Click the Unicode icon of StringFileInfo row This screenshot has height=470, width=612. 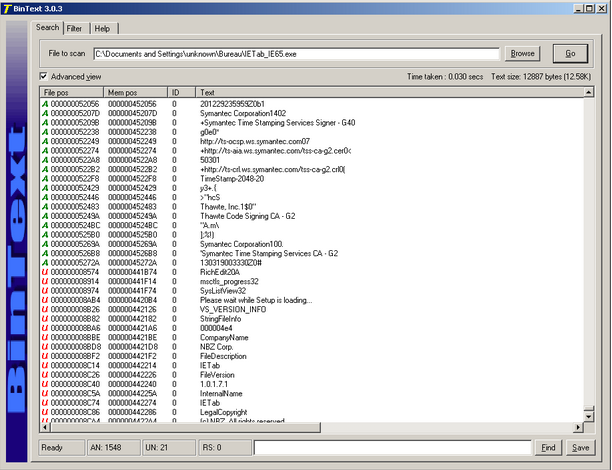(x=45, y=319)
